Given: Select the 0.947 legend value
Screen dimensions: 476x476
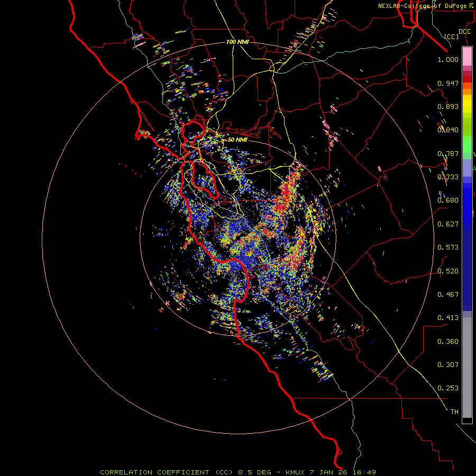Looking at the screenshot, I should click(x=448, y=83).
